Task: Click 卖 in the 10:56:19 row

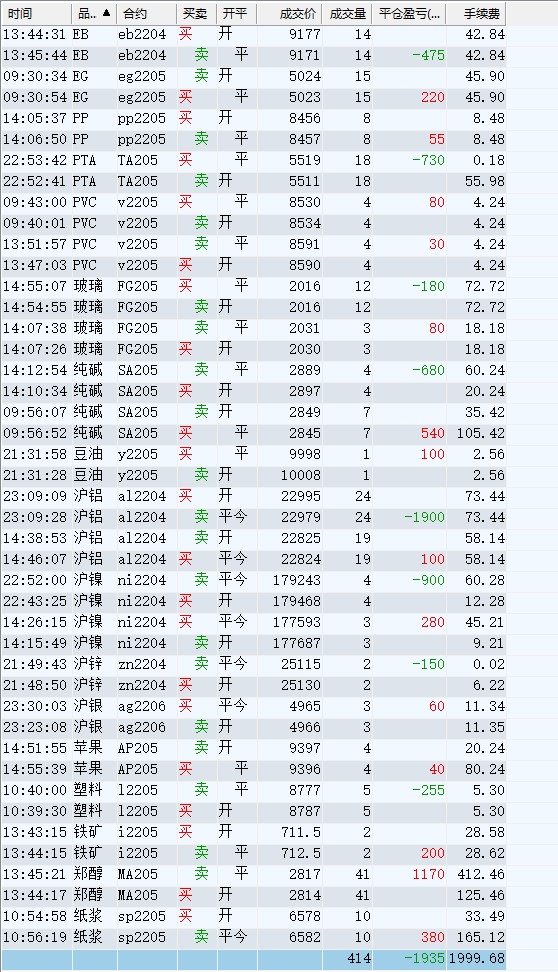Action: (x=202, y=937)
